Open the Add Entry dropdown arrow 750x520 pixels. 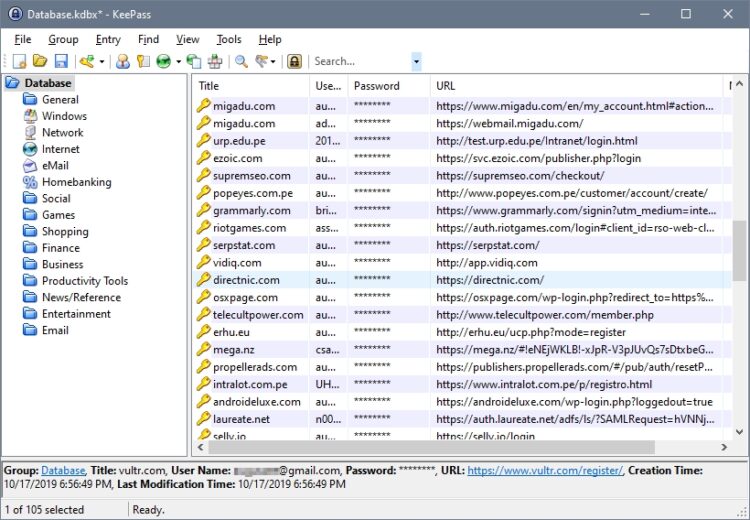(x=101, y=61)
